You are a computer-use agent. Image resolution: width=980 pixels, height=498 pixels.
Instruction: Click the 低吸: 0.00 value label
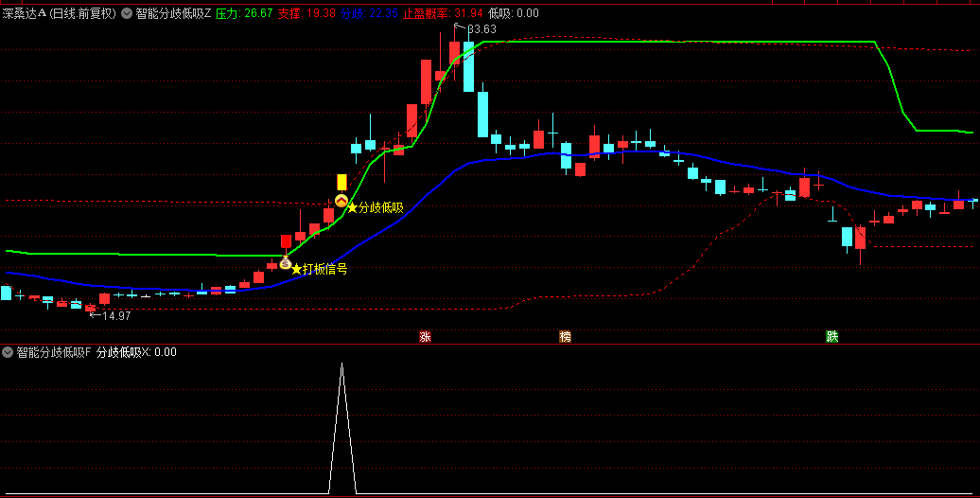[513, 13]
